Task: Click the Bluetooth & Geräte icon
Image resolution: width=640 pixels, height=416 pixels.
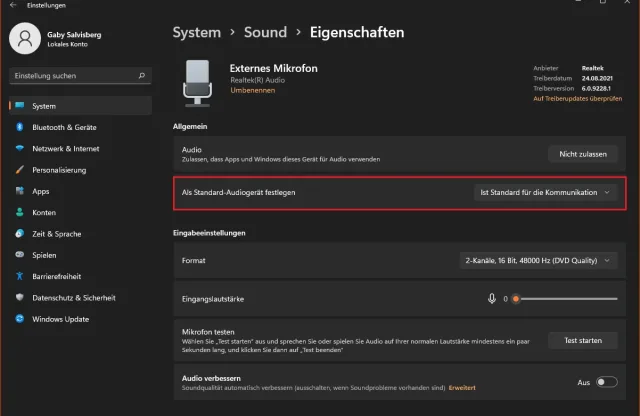Action: click(19, 127)
